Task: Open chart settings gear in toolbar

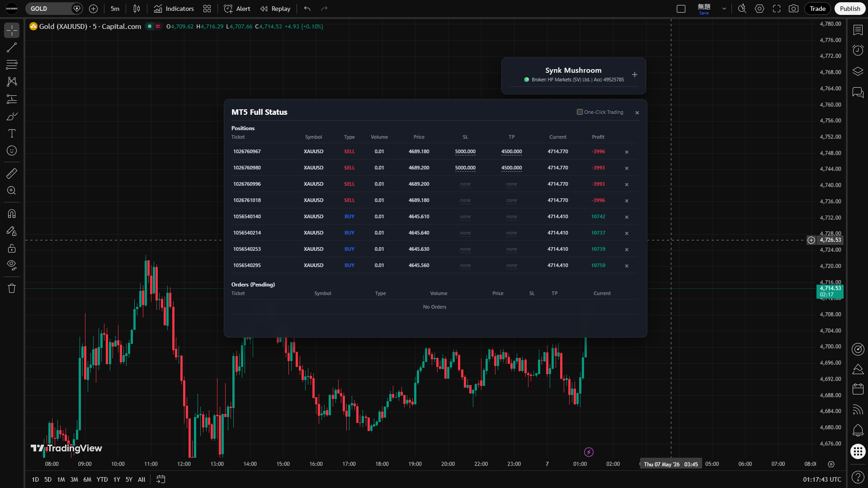Action: (x=759, y=9)
